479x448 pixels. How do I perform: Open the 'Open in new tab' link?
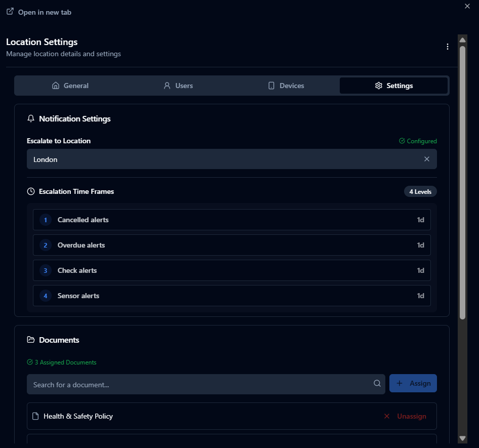point(45,12)
